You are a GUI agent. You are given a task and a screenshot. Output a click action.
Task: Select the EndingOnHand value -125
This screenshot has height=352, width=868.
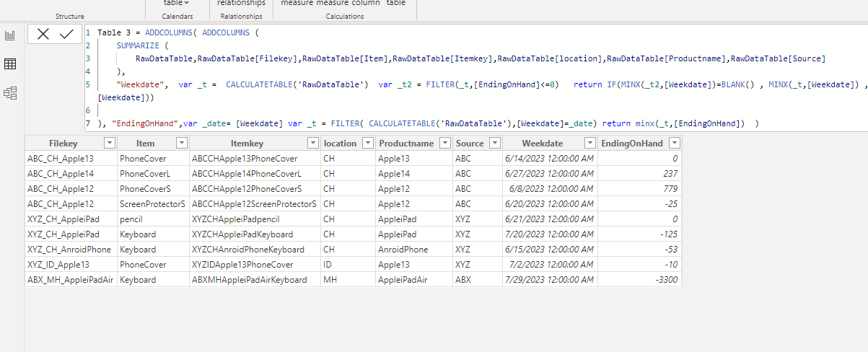coord(639,234)
